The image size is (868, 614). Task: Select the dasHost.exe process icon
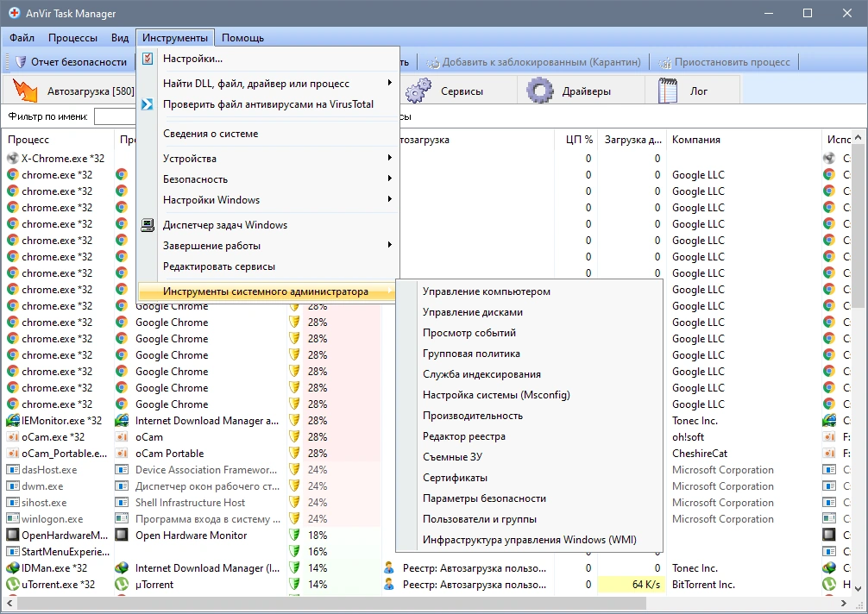[x=13, y=470]
